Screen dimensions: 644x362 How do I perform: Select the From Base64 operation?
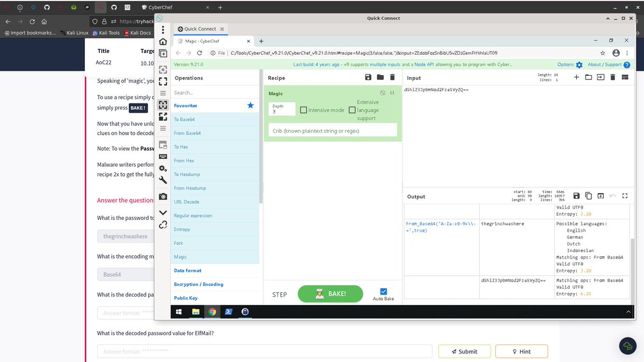[x=215, y=133]
